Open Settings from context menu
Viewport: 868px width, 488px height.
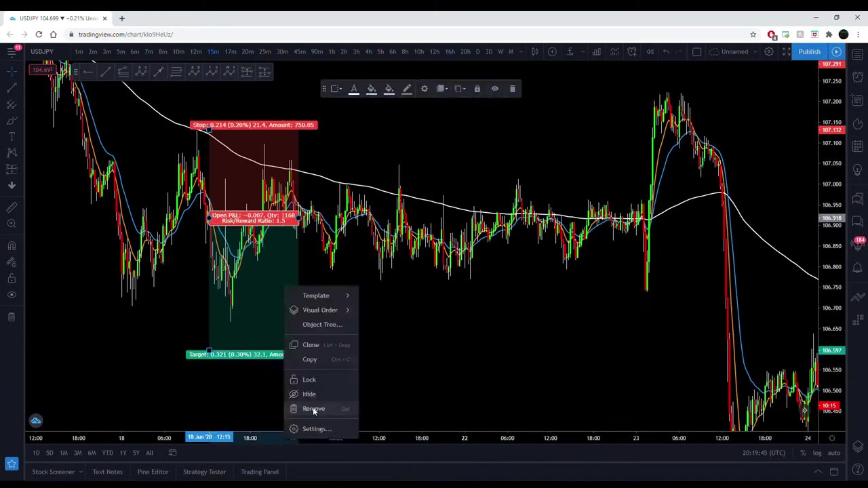[321, 429]
